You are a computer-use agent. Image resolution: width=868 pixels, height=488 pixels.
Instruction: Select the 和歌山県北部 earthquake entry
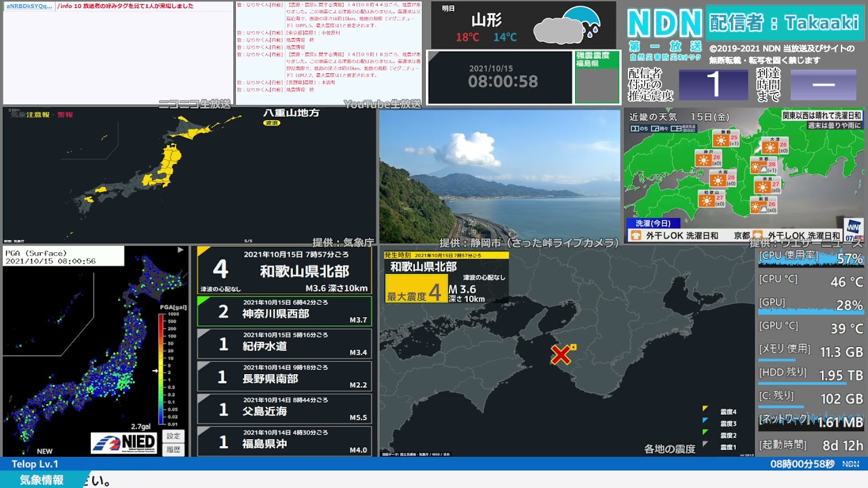[284, 270]
